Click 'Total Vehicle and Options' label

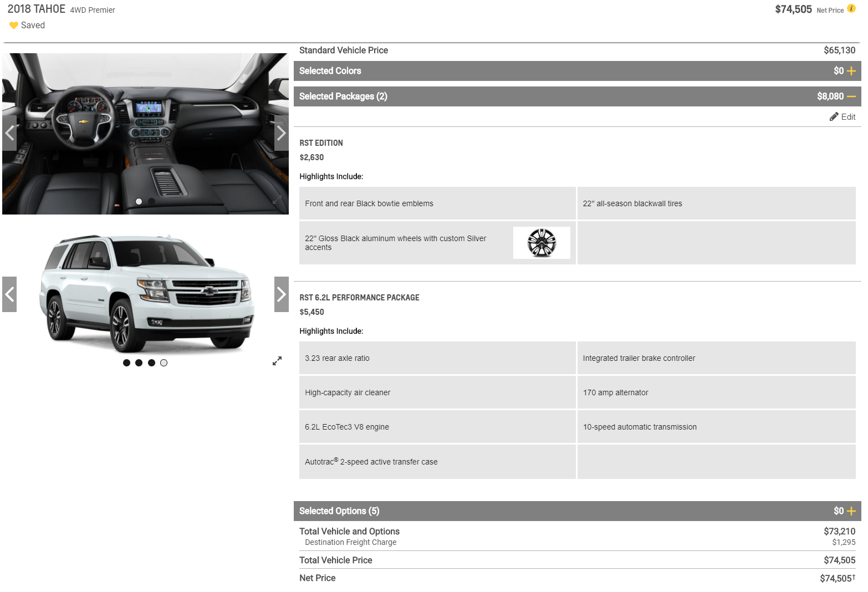pyautogui.click(x=349, y=532)
